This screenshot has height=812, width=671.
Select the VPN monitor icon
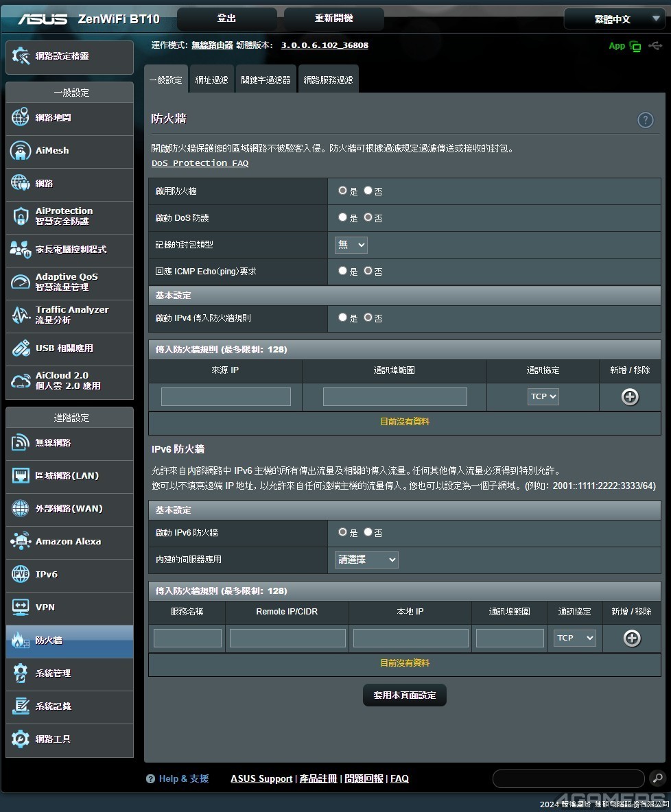click(20, 607)
